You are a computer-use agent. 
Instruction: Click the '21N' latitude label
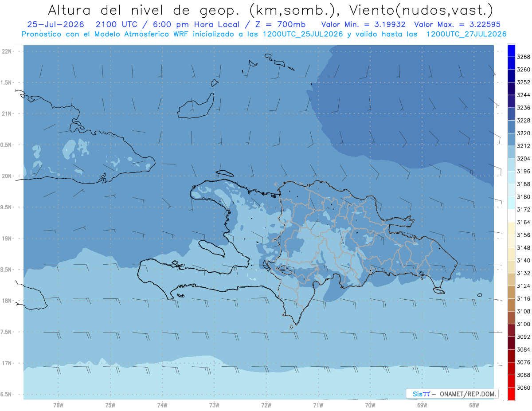[x=8, y=114]
